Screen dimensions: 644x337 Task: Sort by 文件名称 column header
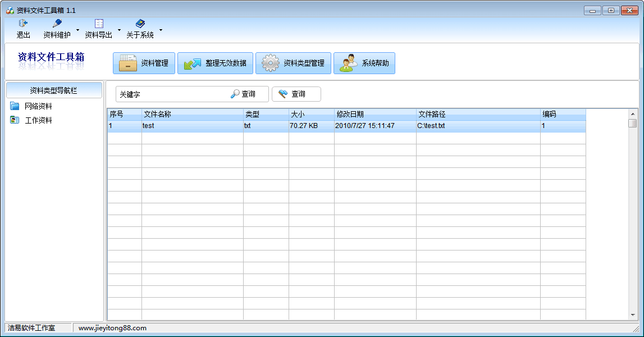coord(192,114)
